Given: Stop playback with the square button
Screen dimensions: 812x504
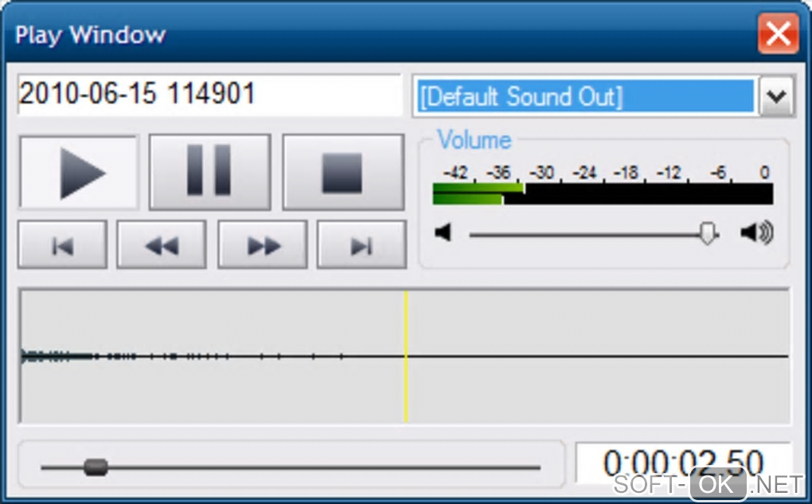Looking at the screenshot, I should tap(343, 173).
